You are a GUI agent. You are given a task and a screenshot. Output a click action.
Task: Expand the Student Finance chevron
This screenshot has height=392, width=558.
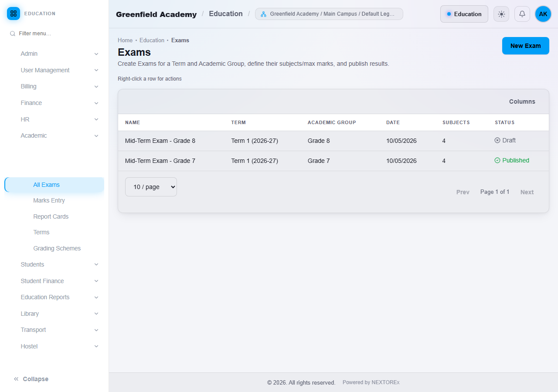click(96, 281)
